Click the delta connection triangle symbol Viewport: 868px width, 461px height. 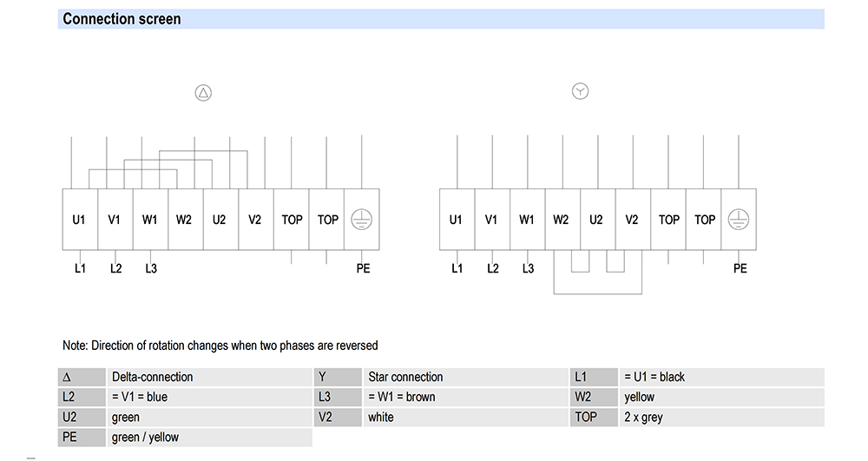(x=203, y=93)
